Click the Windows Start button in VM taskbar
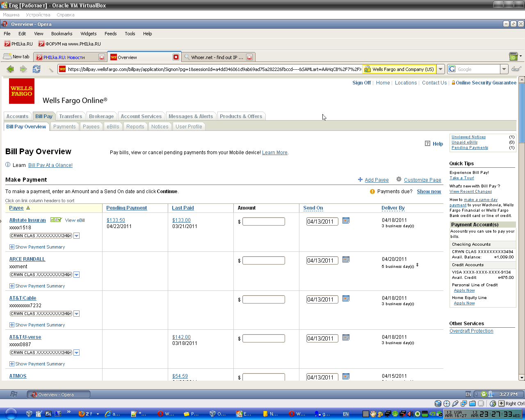Screen dimensions: 525x420 14,394
